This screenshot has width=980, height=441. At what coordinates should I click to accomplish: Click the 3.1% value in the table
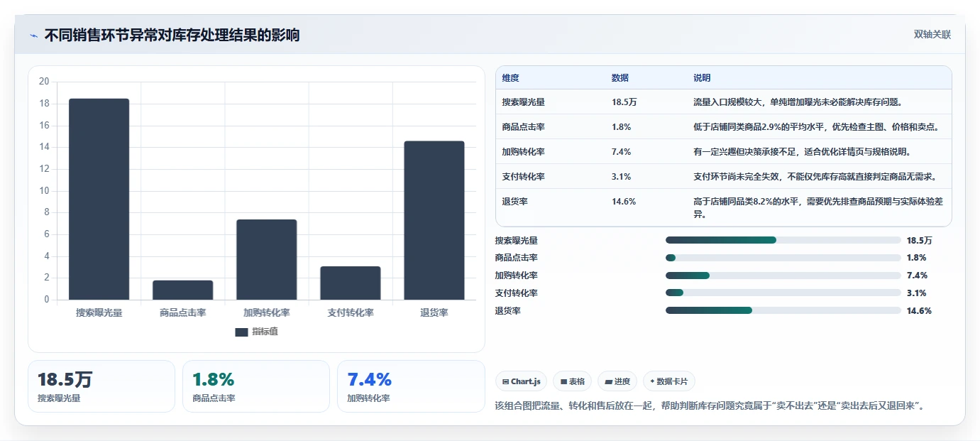click(x=621, y=177)
